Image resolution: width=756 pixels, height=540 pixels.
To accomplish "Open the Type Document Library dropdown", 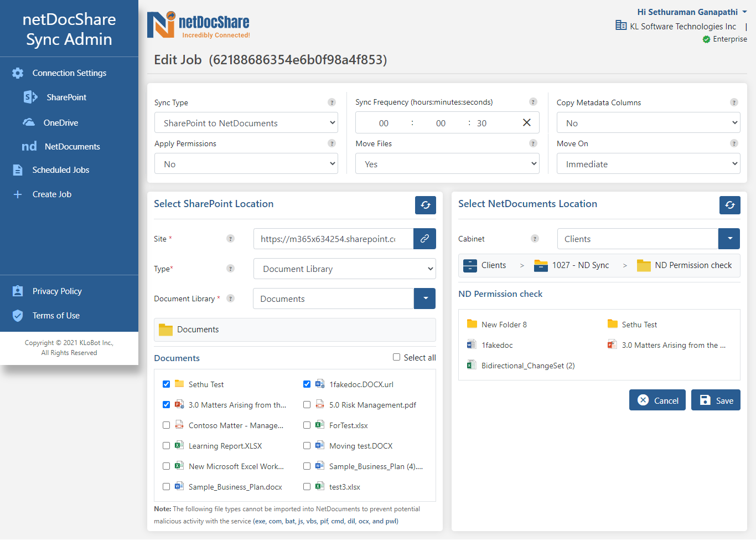I will [344, 269].
